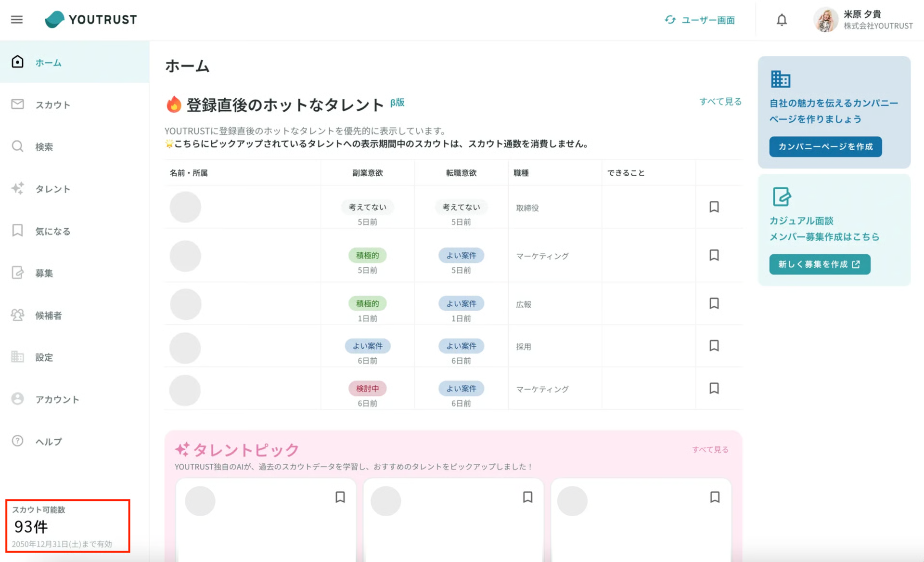Screen dimensions: 924x562
Task: Click the 新しく募集を作成 button
Action: (x=819, y=264)
